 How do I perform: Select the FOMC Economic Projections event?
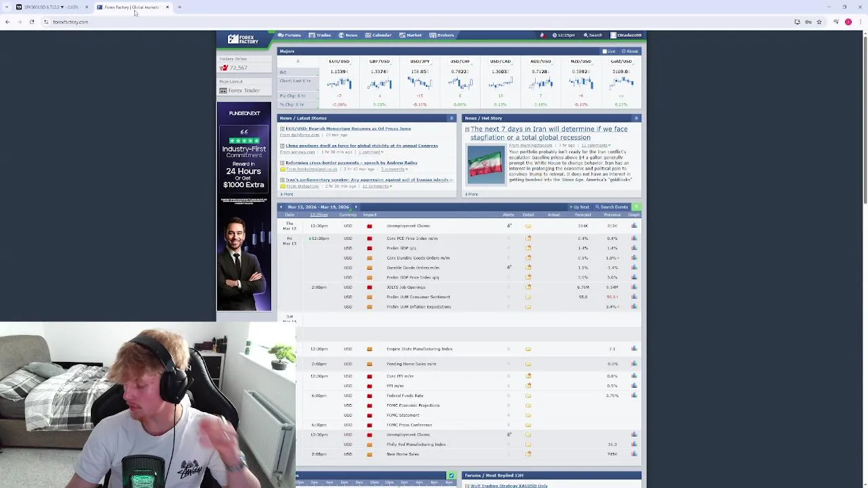pos(413,405)
